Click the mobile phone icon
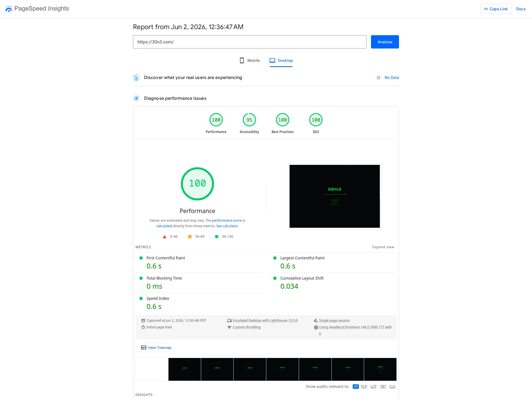The image size is (532, 399). click(242, 60)
